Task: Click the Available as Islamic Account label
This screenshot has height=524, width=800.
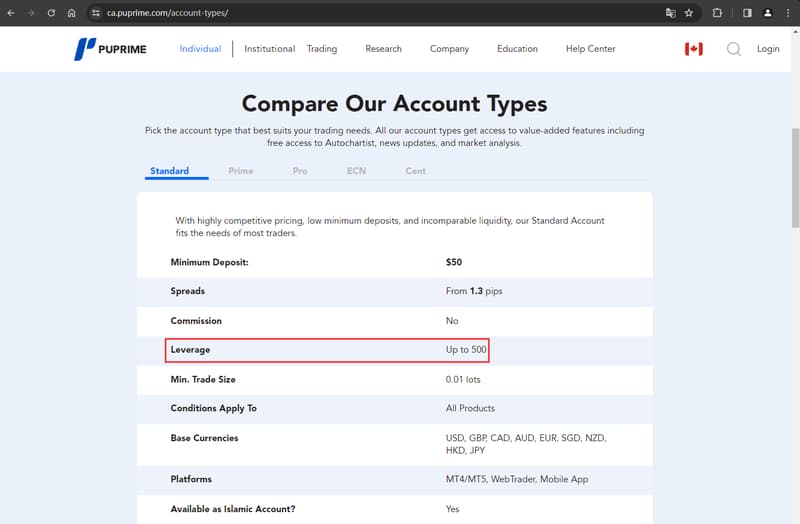Action: [x=233, y=509]
